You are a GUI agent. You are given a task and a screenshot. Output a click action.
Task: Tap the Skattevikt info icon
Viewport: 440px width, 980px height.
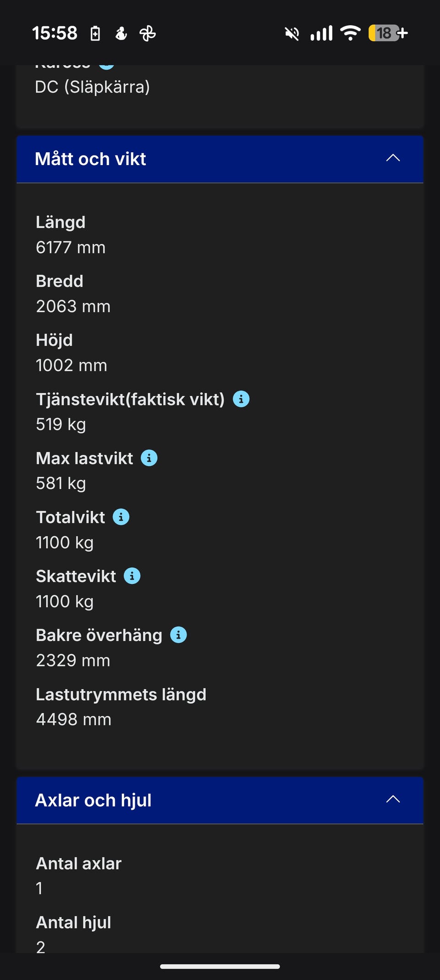pos(132,576)
